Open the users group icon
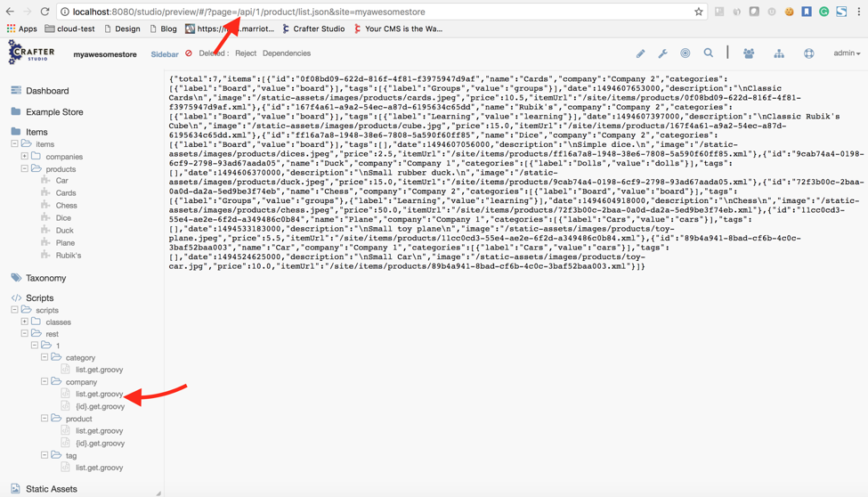The width and height of the screenshot is (868, 497). [749, 53]
